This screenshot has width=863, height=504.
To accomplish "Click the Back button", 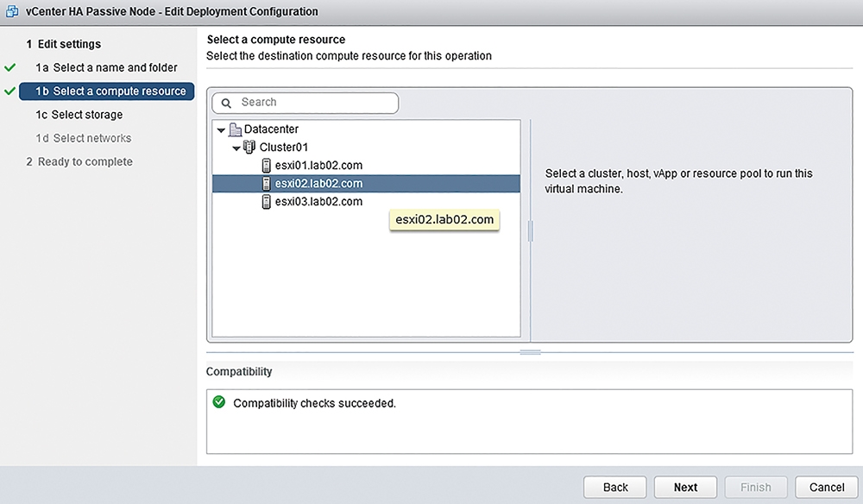I will pyautogui.click(x=614, y=487).
